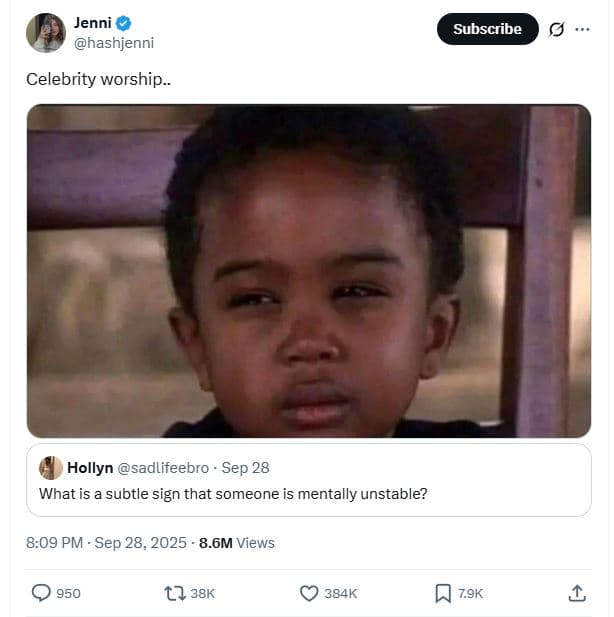The width and height of the screenshot is (614, 617).
Task: Open Hollyn's quoted post avatar
Action: click(51, 468)
